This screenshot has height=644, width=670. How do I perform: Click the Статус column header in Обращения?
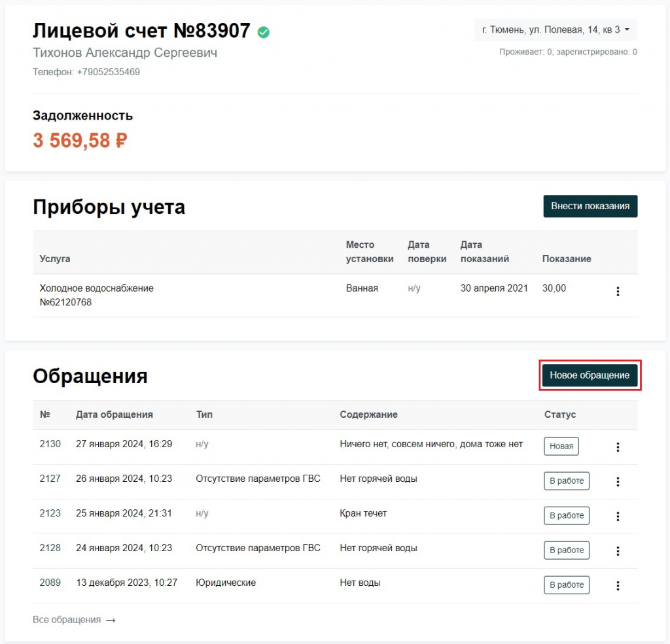tap(560, 415)
